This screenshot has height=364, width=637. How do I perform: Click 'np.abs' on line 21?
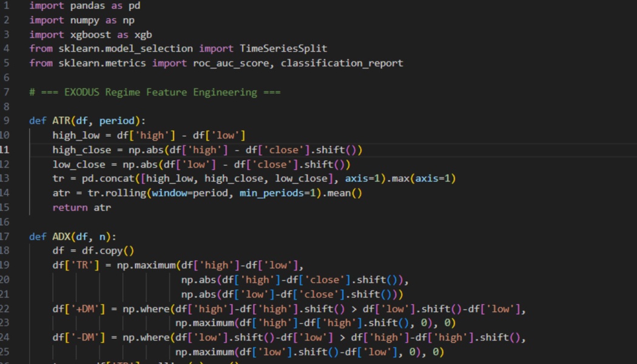(198, 294)
